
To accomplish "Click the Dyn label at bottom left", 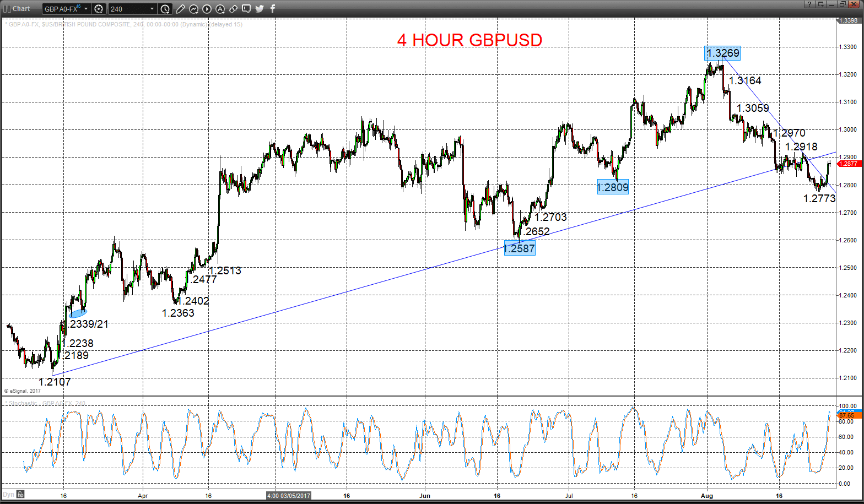I will pyautogui.click(x=8, y=495).
